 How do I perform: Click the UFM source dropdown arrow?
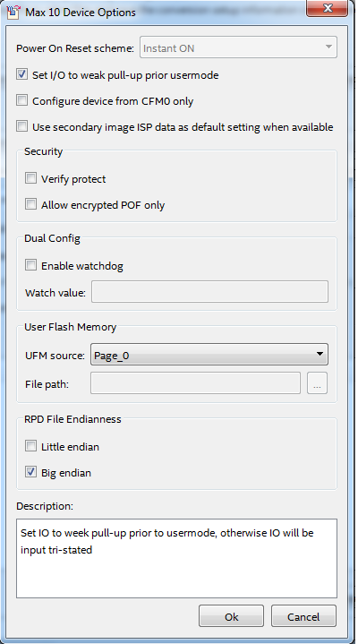(320, 354)
